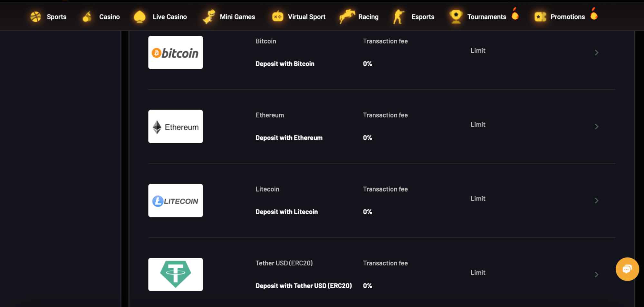Click the Litecoin logo thumbnail
Image resolution: width=644 pixels, height=307 pixels.
176,200
